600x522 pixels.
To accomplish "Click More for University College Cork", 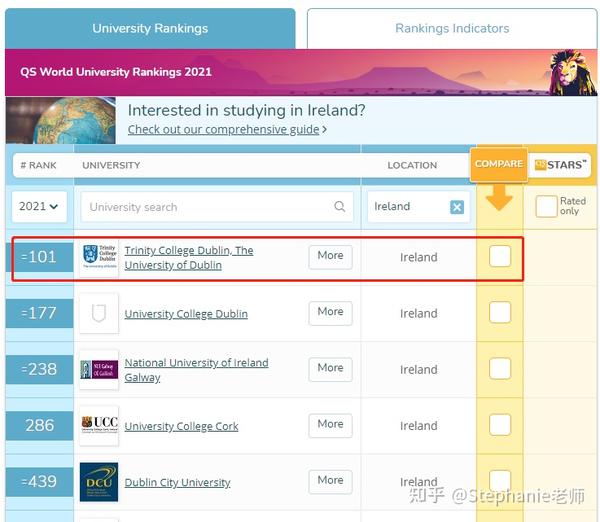I will [x=330, y=424].
